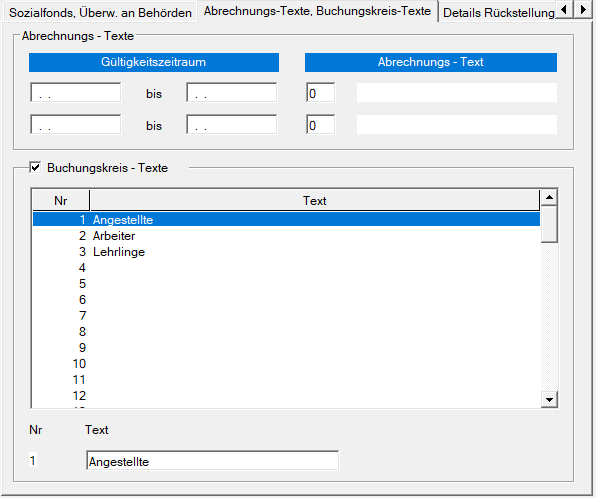The width and height of the screenshot is (596, 498).
Task: Click the list scrollbar thumb
Action: pos(549,224)
